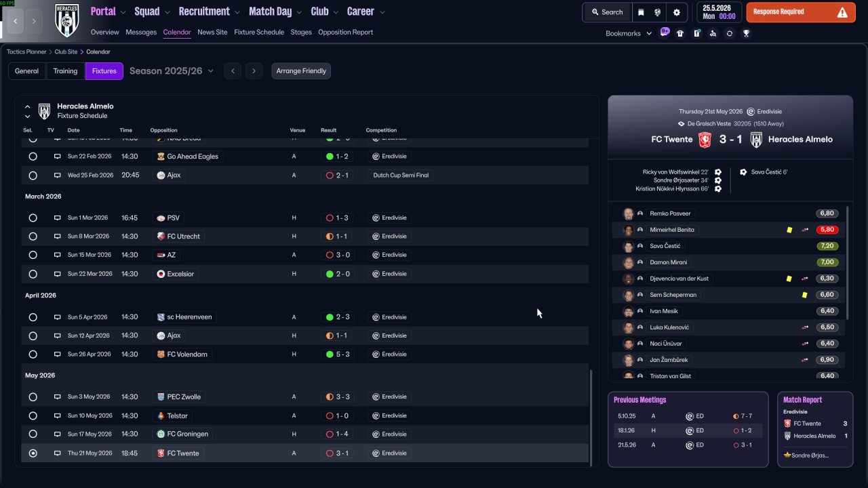The image size is (868, 488).
Task: Click the TV icon in the PSV fixture row
Action: click(x=58, y=218)
